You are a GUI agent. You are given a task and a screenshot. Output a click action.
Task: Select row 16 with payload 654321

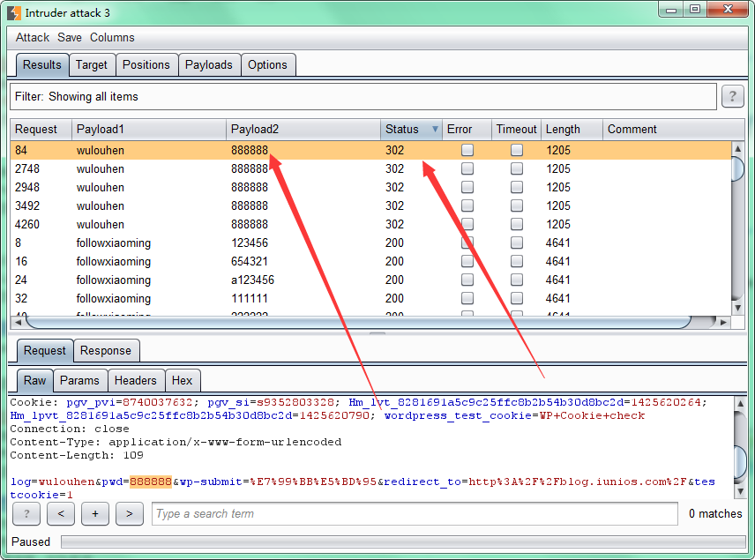click(x=370, y=261)
